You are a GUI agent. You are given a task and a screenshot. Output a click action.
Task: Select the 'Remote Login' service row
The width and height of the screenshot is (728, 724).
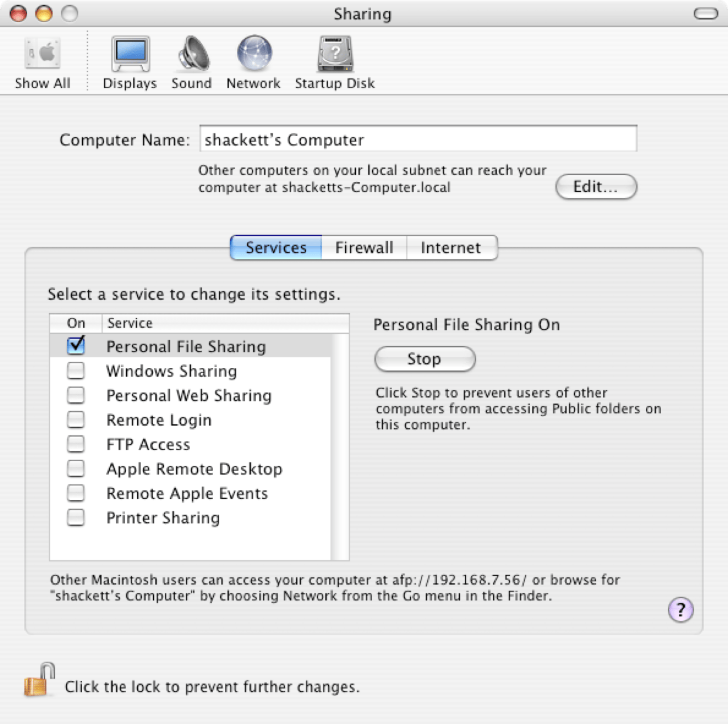(x=191, y=420)
